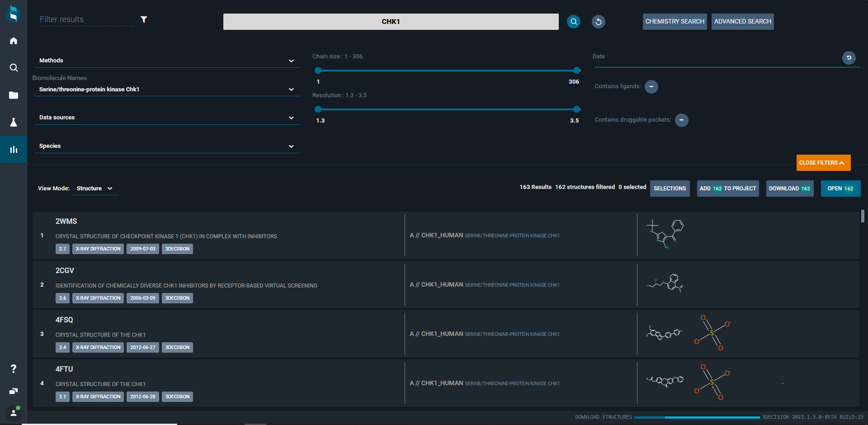Image resolution: width=868 pixels, height=425 pixels.
Task: Click 4FSQ first ligand thumbnail
Action: pyautogui.click(x=664, y=334)
